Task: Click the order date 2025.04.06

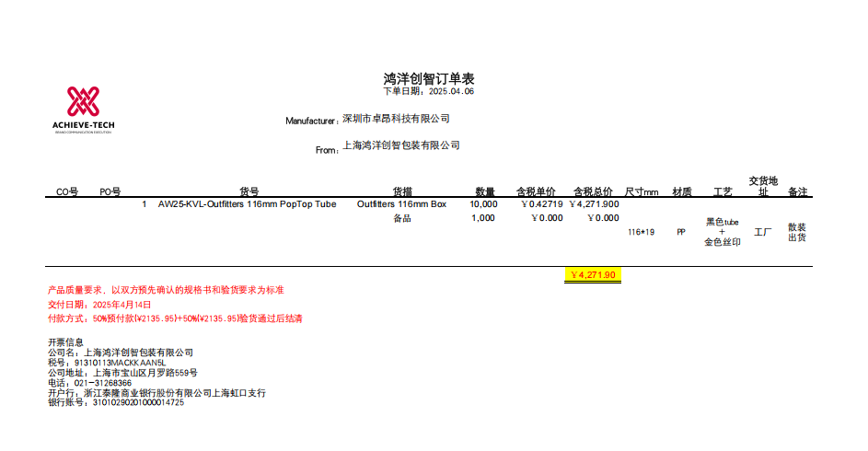Action: click(451, 91)
